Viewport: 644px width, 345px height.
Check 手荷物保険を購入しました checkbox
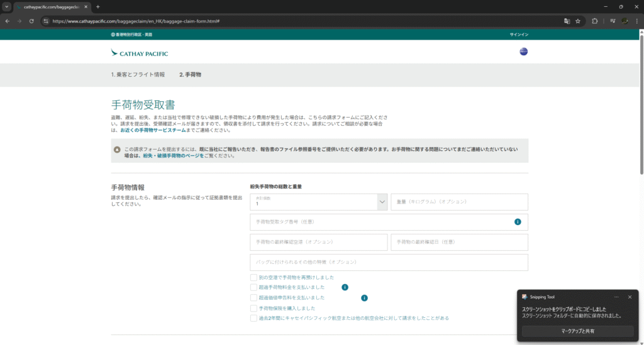253,308
